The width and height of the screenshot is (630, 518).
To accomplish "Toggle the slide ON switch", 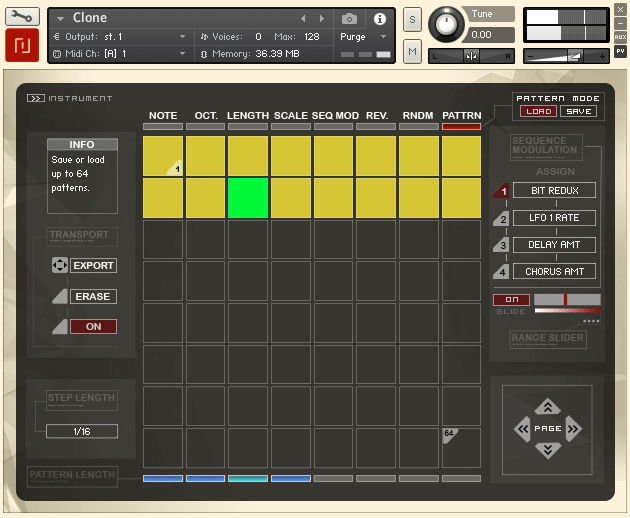I will [x=511, y=299].
